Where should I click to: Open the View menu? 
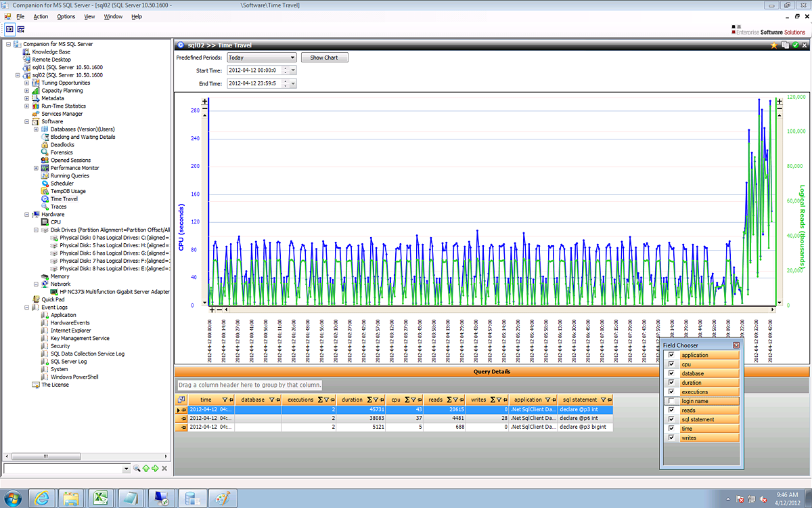pyautogui.click(x=89, y=16)
